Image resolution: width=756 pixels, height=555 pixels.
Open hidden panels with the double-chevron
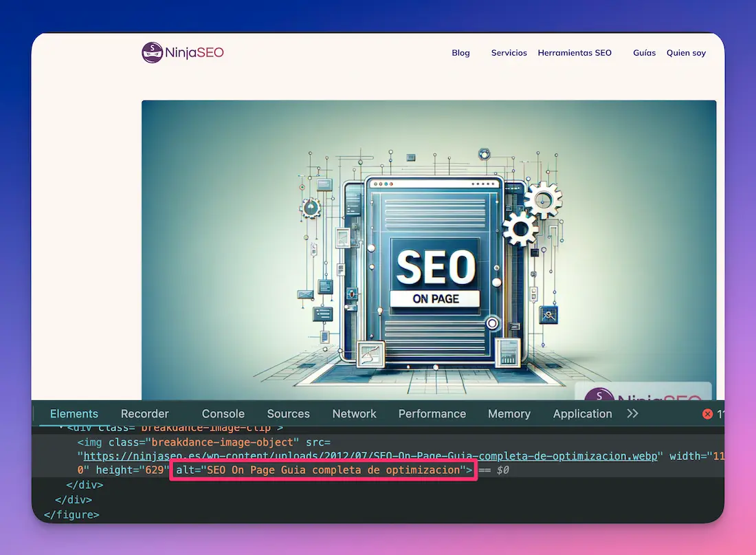coord(632,413)
